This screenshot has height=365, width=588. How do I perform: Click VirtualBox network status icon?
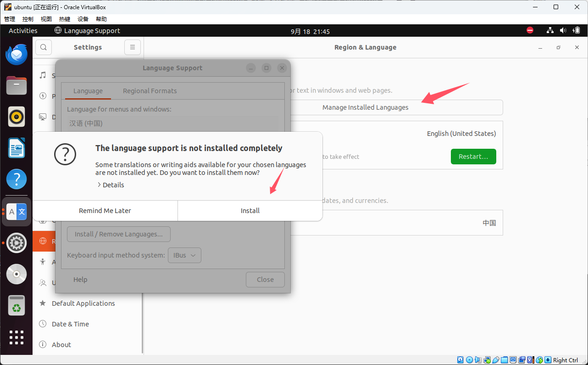click(487, 360)
